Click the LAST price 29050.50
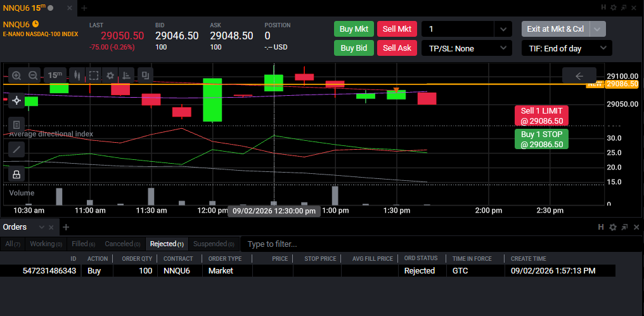The height and width of the screenshot is (316, 644). (x=122, y=36)
